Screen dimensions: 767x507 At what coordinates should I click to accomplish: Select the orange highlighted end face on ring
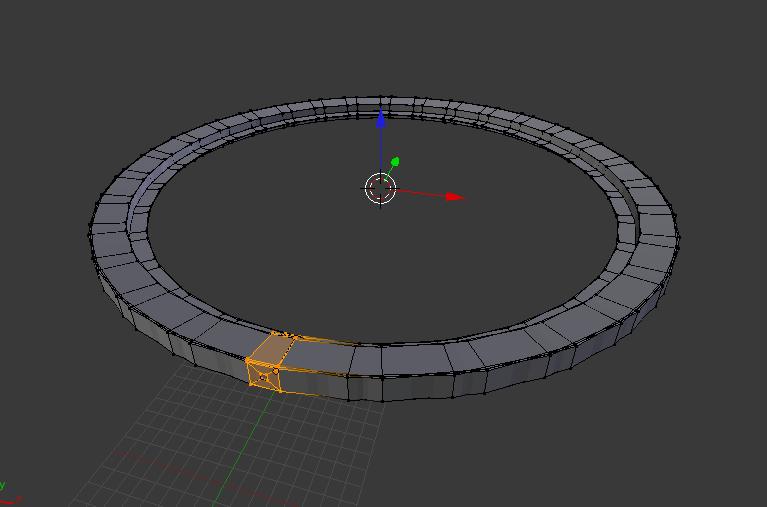(263, 376)
